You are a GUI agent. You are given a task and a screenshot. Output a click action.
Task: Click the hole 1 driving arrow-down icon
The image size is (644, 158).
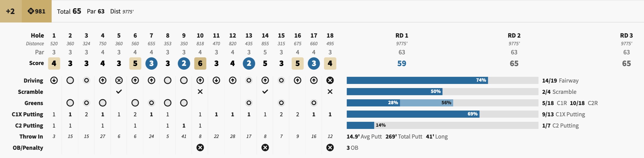[54, 80]
